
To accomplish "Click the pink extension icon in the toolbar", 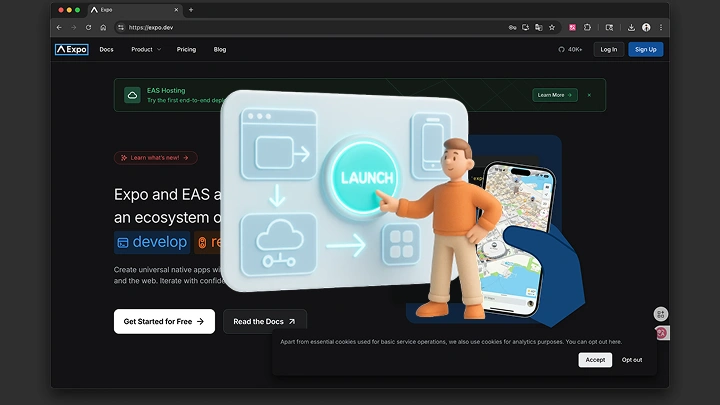I will 573,28.
